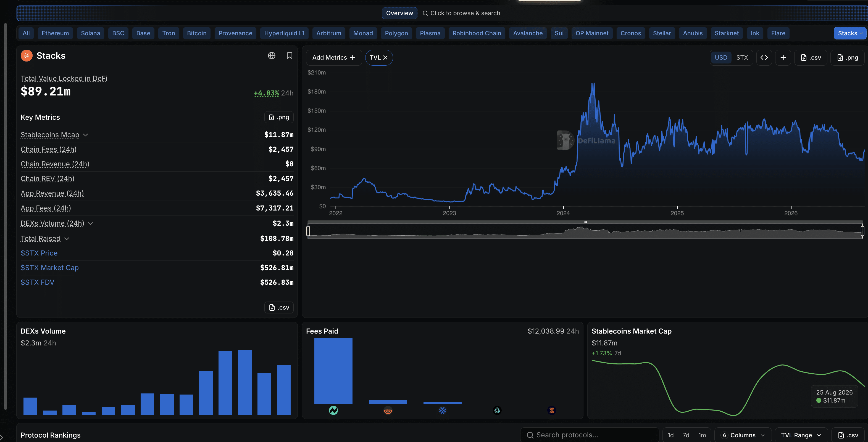Download the TVL chart as .csv
The width and height of the screenshot is (868, 442).
pos(811,58)
